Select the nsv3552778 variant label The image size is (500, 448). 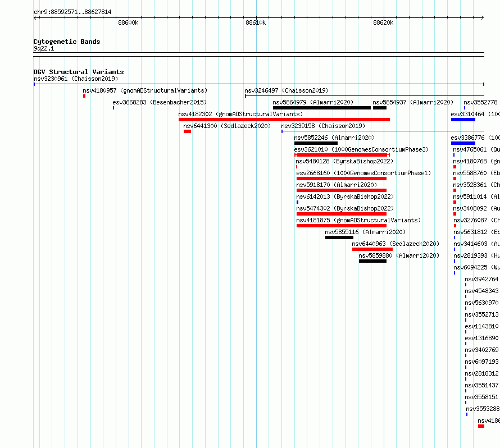480,102
